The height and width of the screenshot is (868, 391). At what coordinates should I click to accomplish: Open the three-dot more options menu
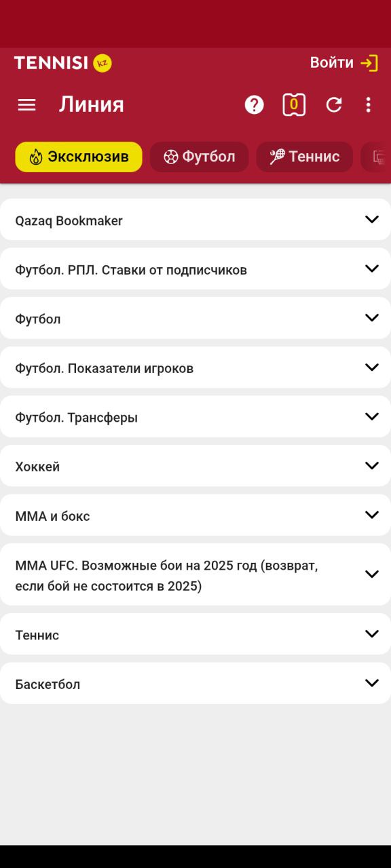click(368, 104)
